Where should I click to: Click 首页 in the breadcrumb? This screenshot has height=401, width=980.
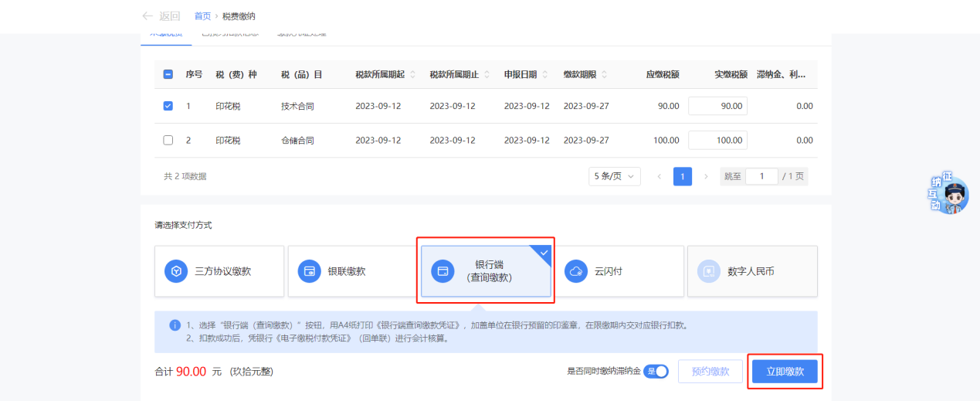202,16
